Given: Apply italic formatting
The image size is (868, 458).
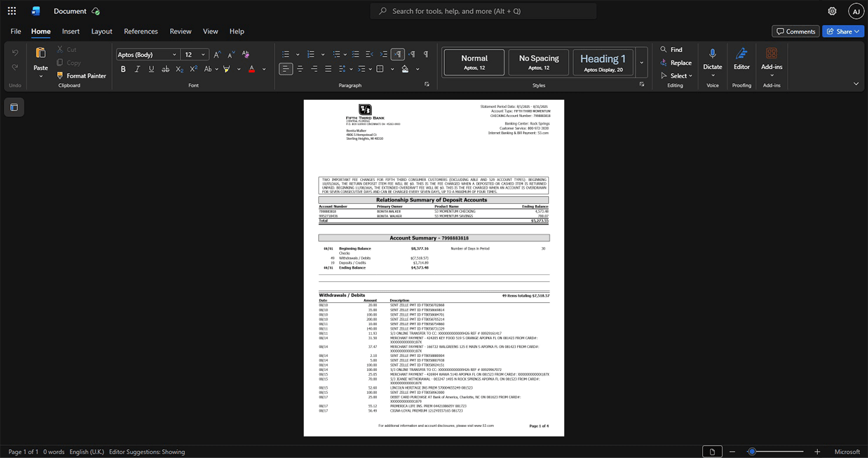Looking at the screenshot, I should [137, 69].
